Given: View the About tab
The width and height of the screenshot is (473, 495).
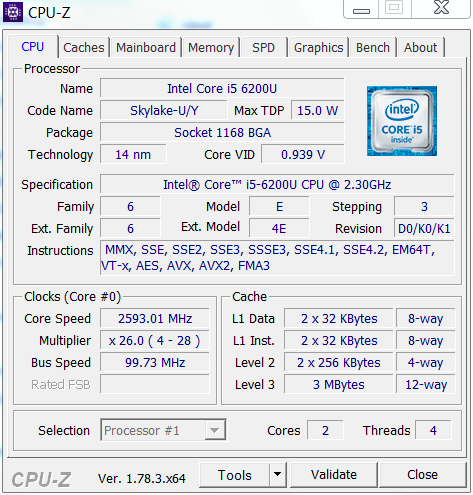Looking at the screenshot, I should 420,47.
